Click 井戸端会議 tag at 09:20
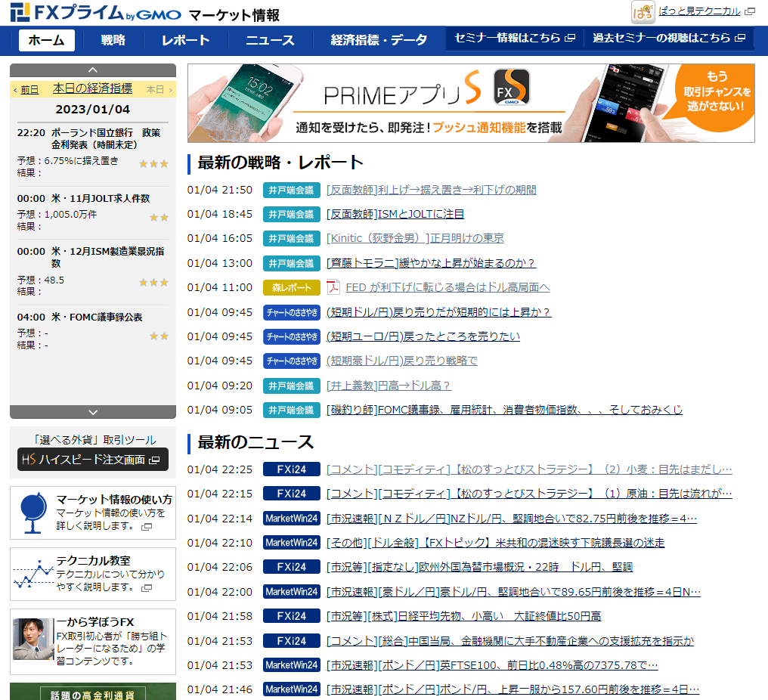768x700 pixels. point(292,386)
